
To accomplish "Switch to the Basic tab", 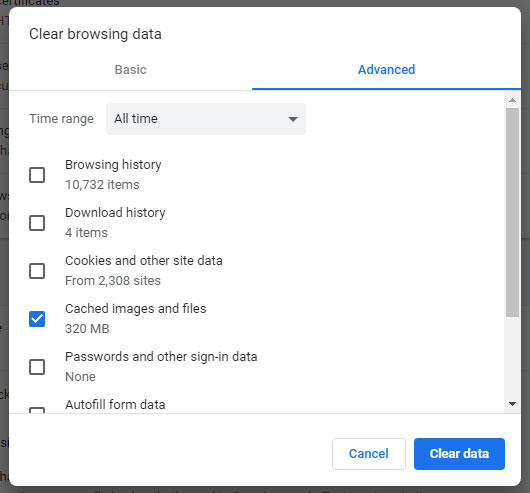I will coord(130,70).
